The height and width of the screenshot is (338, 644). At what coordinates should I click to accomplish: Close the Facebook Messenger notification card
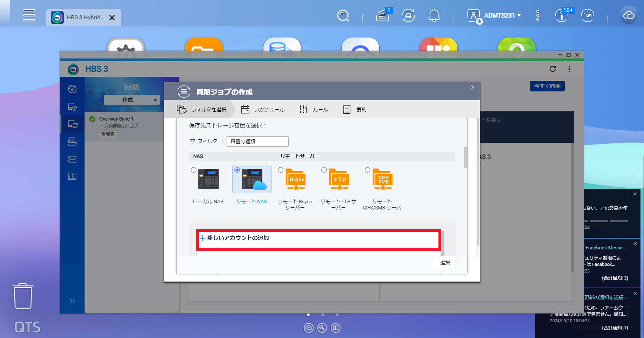(x=635, y=243)
